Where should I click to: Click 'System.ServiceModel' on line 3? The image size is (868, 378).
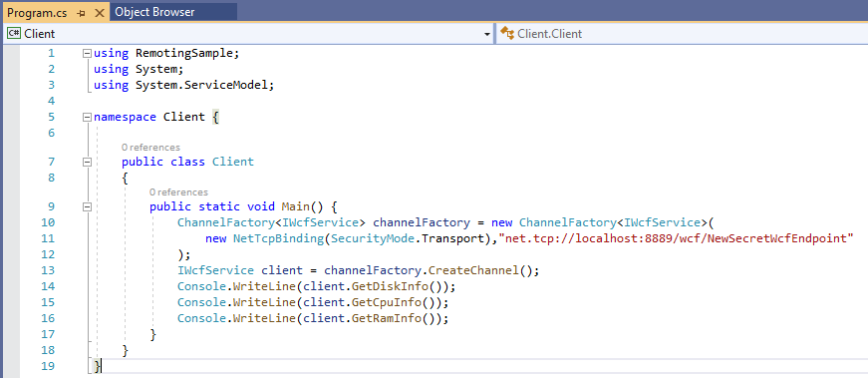pyautogui.click(x=201, y=86)
